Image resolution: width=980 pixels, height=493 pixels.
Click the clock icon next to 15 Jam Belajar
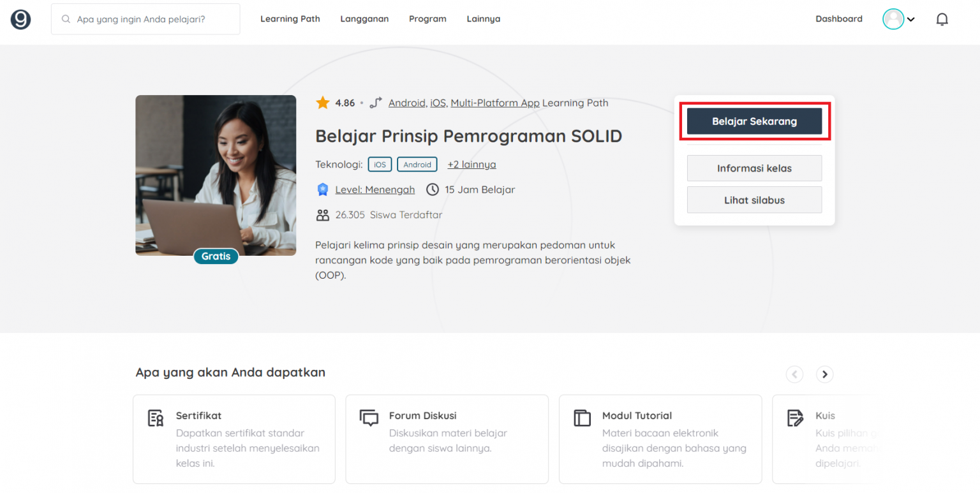click(434, 189)
